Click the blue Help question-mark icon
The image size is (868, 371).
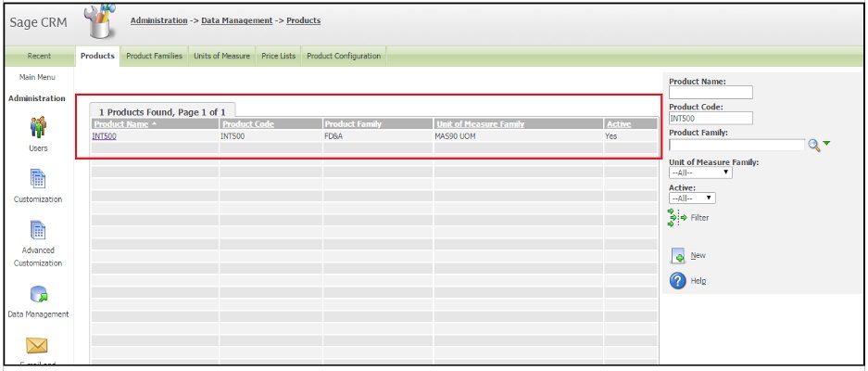pos(677,281)
